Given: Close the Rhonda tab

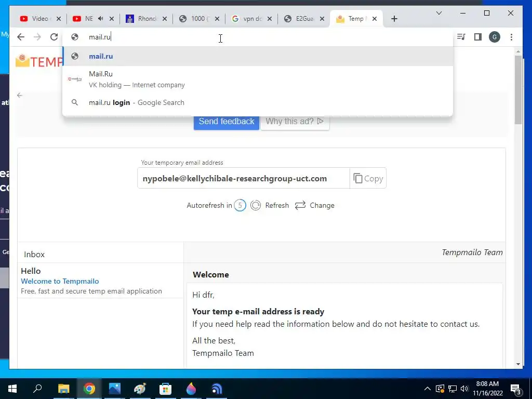Looking at the screenshot, I should pyautogui.click(x=165, y=19).
